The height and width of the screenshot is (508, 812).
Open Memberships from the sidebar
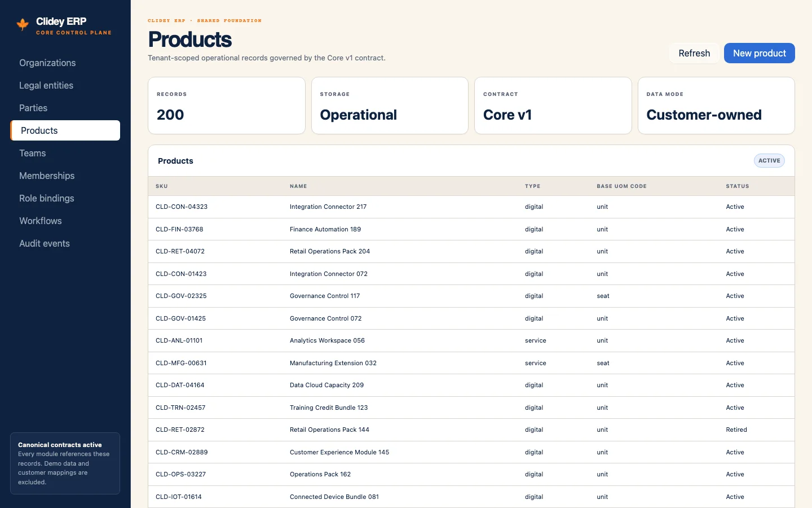tap(65, 176)
